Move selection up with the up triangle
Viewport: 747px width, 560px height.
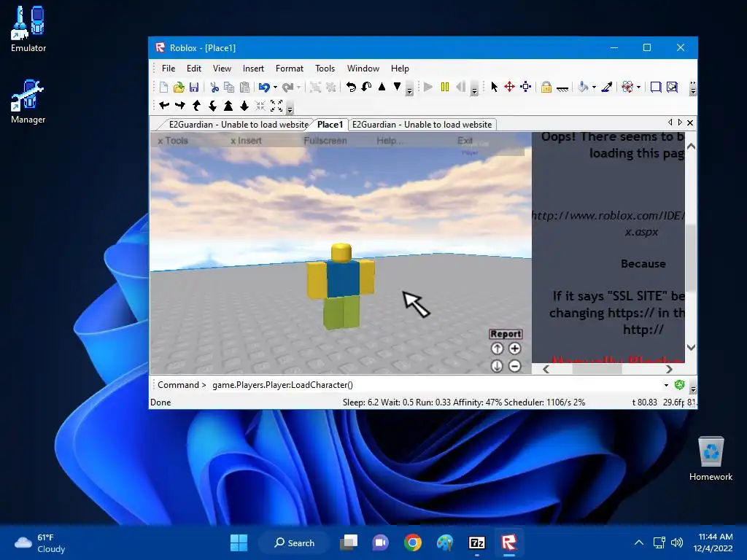click(x=382, y=87)
